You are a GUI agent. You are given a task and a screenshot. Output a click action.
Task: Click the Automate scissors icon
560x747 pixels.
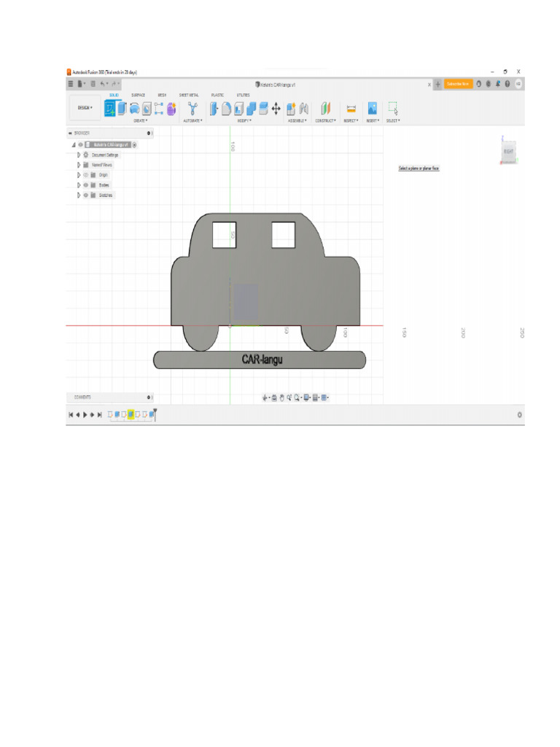[192, 109]
